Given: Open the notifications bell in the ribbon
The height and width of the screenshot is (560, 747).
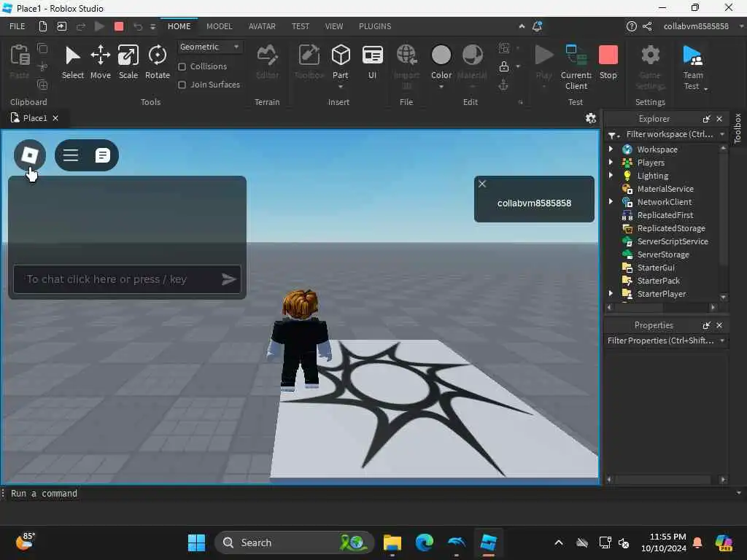Looking at the screenshot, I should pyautogui.click(x=537, y=27).
